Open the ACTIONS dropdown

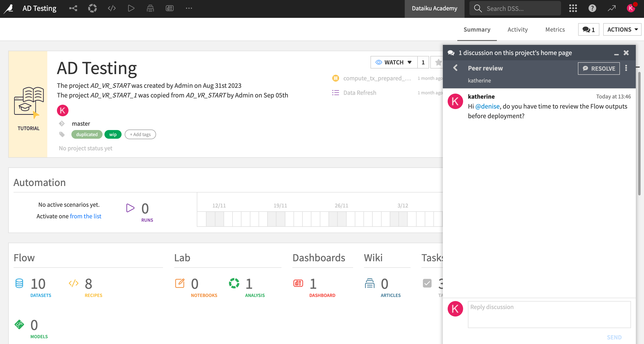(x=622, y=29)
